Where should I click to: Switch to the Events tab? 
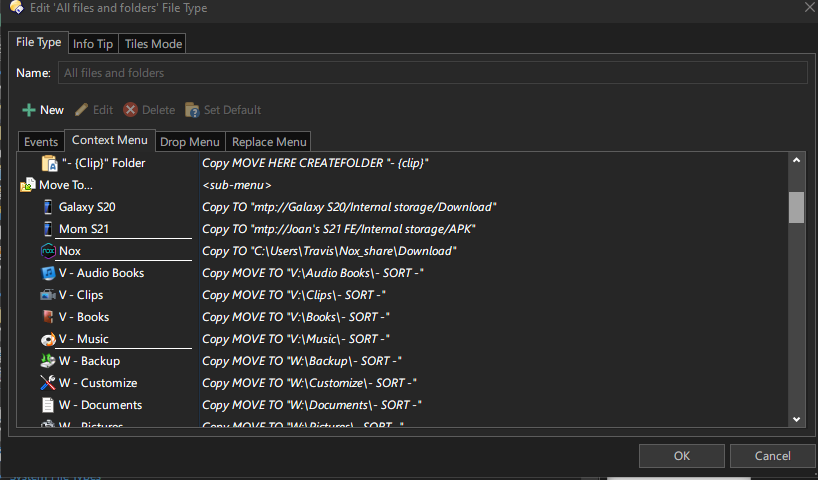(x=41, y=142)
